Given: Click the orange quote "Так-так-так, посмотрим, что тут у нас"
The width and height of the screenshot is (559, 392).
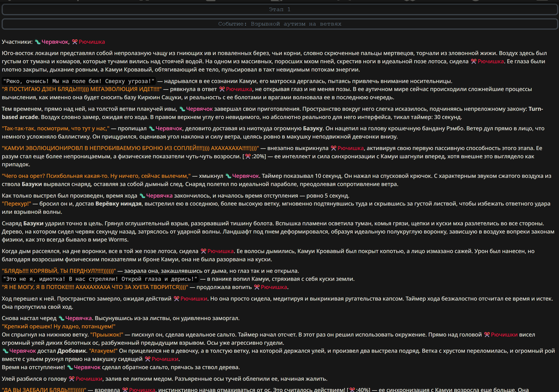Looking at the screenshot, I should coord(55,128).
